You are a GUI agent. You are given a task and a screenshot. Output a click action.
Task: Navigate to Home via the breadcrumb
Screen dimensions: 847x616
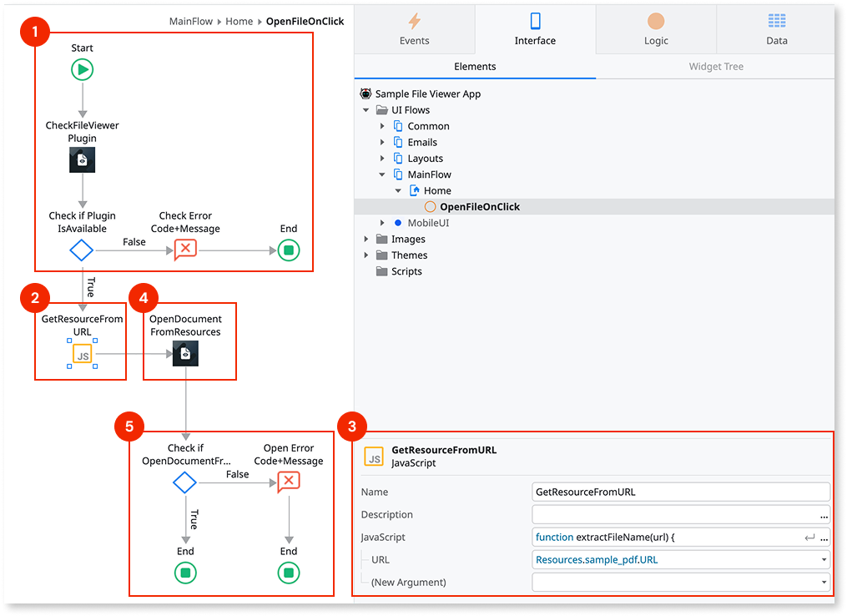pos(239,21)
